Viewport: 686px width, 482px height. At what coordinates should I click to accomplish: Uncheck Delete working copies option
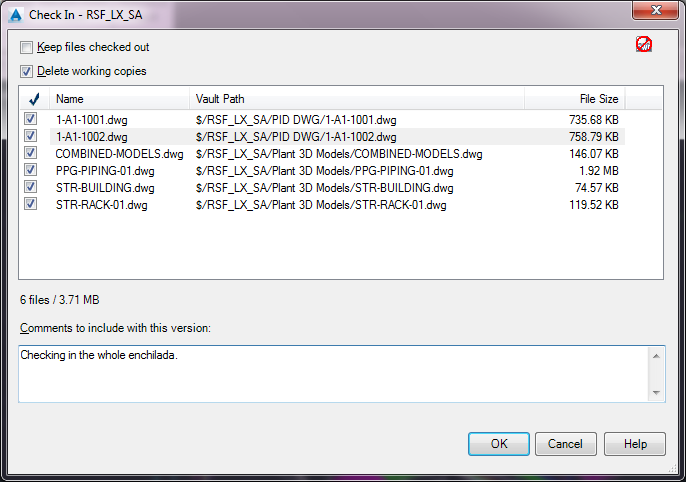[x=27, y=71]
